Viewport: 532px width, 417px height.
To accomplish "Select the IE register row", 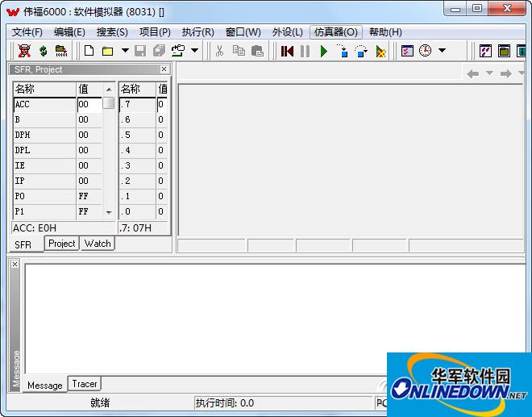I will pyautogui.click(x=58, y=165).
